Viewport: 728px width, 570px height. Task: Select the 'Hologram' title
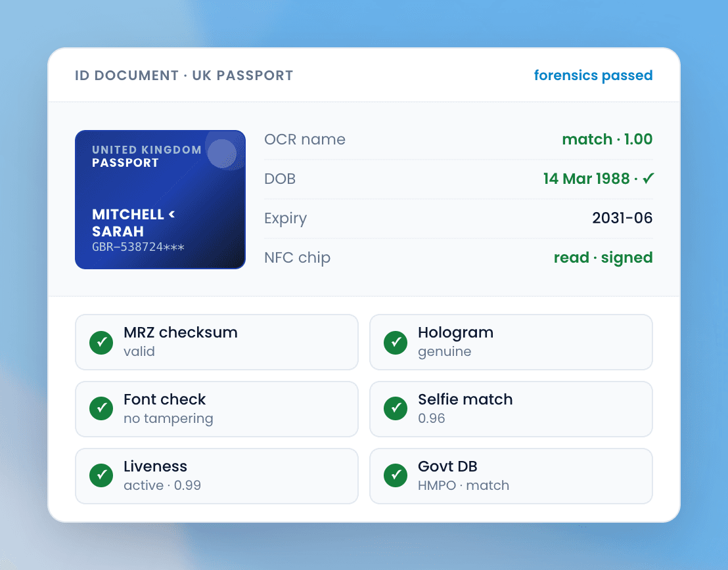455,333
